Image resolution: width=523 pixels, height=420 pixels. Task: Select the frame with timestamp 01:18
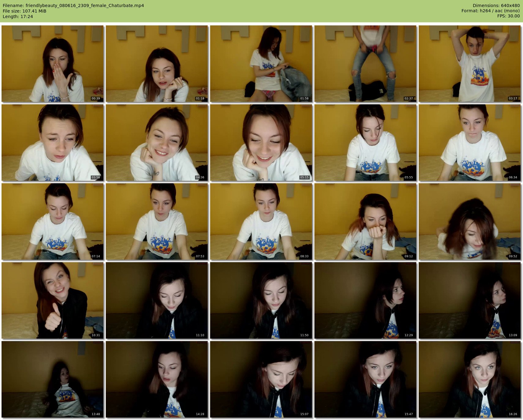[157, 64]
